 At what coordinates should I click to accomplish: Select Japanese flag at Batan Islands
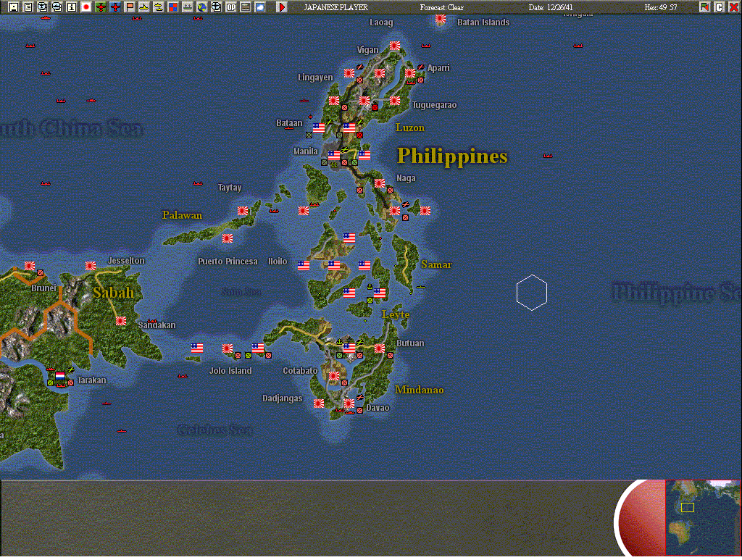[x=440, y=18]
